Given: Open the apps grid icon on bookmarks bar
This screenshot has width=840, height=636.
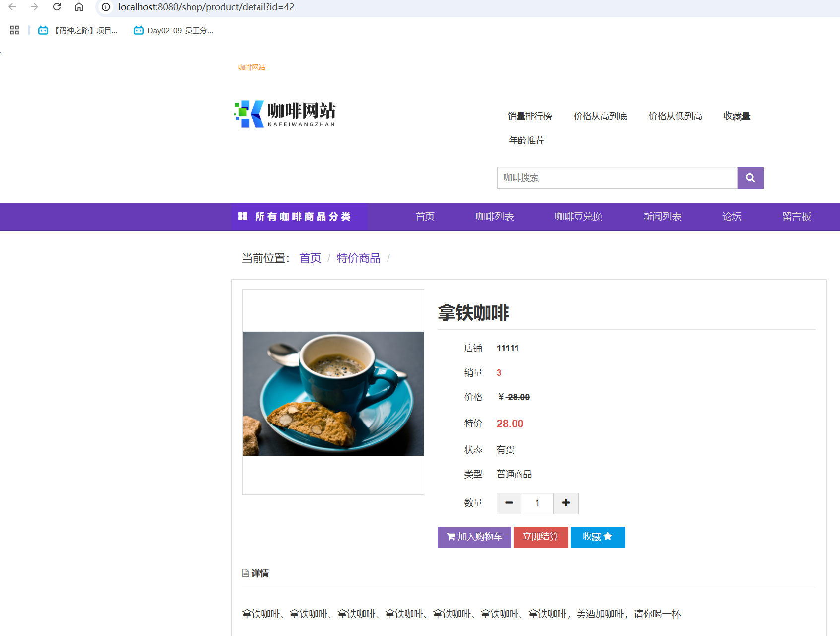Looking at the screenshot, I should click(x=14, y=30).
